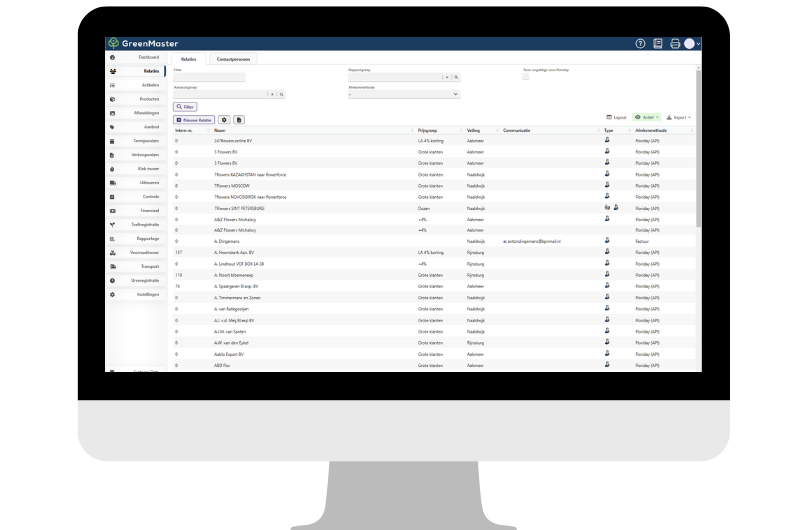
Task: Click the vertical scrollbar of the relations list
Action: coord(698,148)
